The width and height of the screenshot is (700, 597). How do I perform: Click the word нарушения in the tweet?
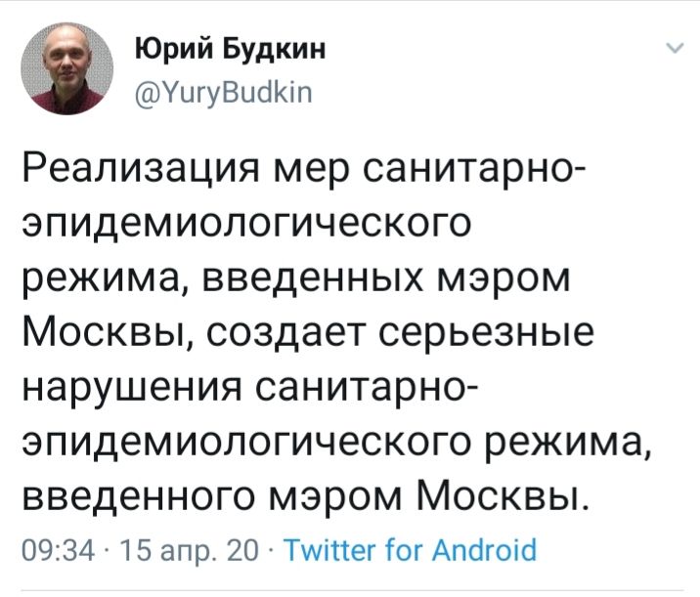[126, 391]
